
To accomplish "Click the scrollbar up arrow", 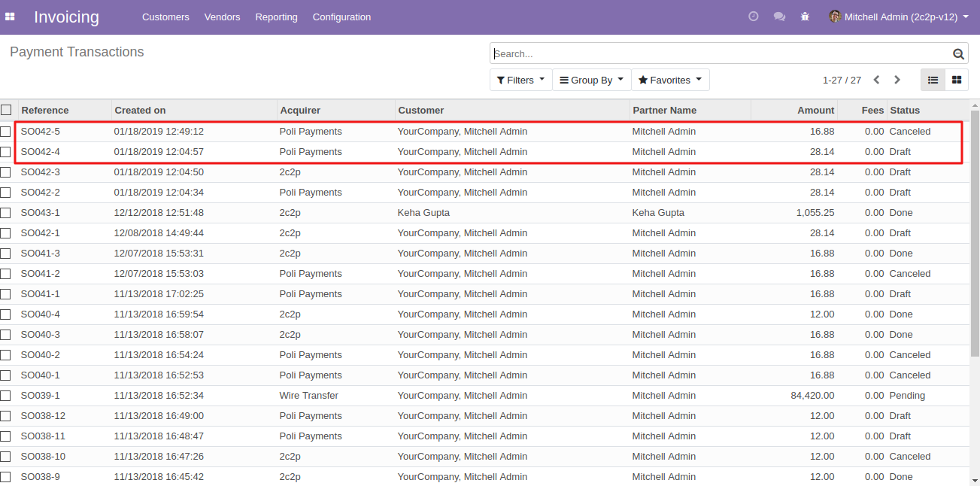I will [975, 104].
